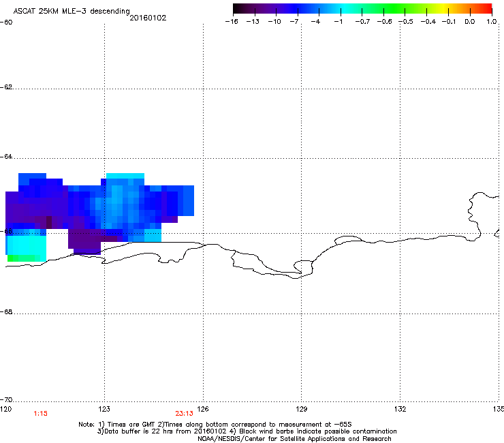Click the colorbar label -0.1
Viewport: 504px width, 443px height.
pyautogui.click(x=449, y=22)
